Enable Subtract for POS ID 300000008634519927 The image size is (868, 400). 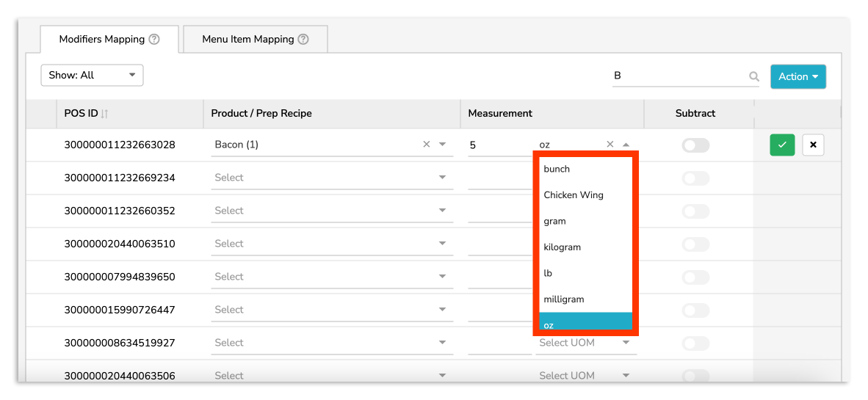[695, 343]
